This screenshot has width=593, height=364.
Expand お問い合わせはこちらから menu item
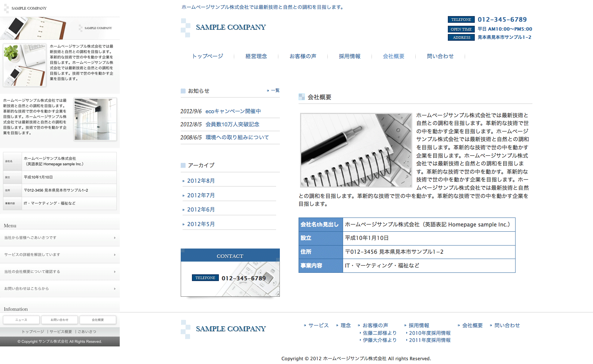[60, 289]
